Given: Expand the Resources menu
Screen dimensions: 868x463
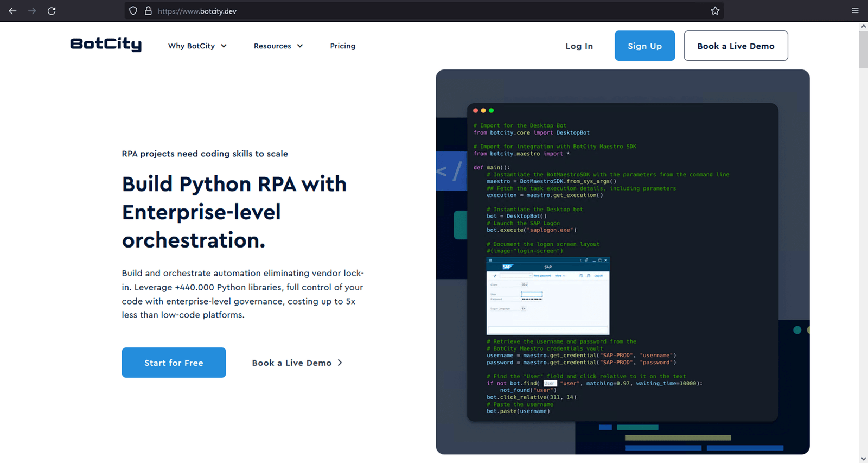Looking at the screenshot, I should tap(278, 46).
